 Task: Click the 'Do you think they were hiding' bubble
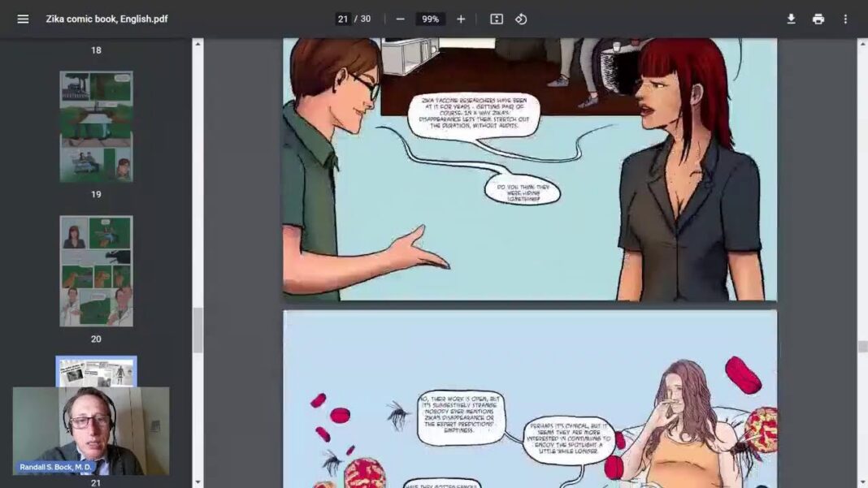click(x=523, y=191)
